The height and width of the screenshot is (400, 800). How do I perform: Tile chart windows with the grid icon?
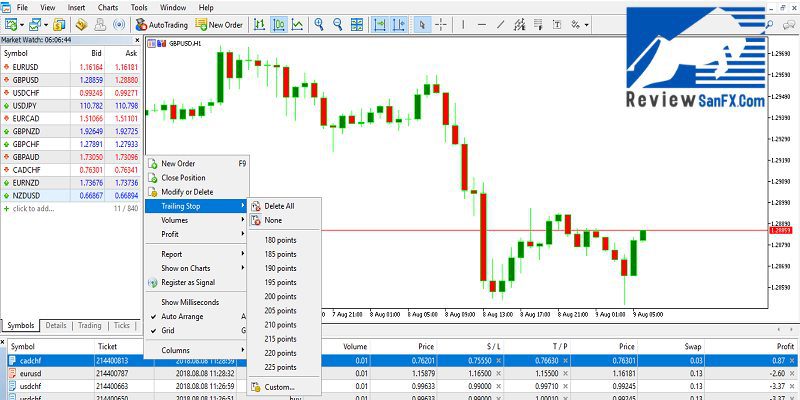pos(357,24)
